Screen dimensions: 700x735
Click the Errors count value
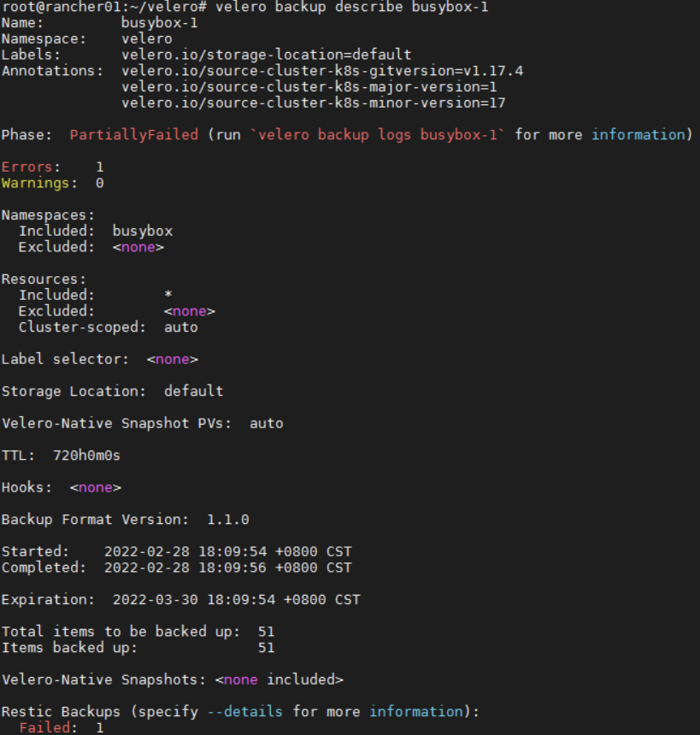(x=100, y=166)
